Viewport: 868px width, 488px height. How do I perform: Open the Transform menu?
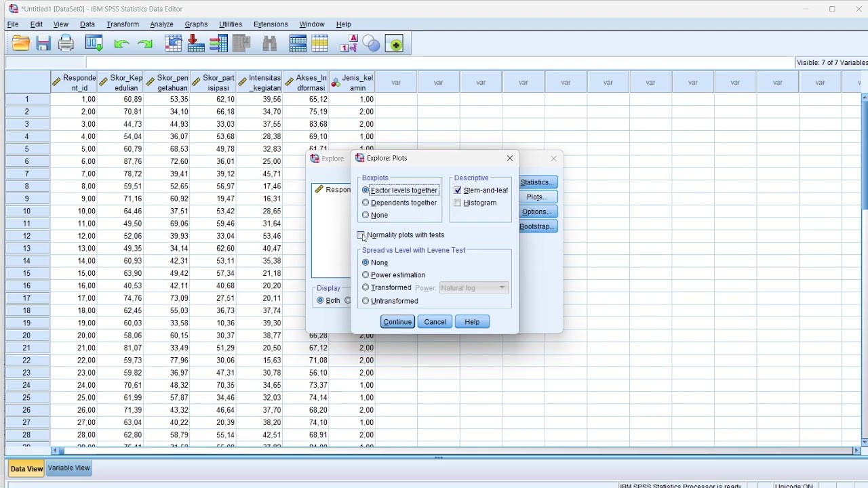point(123,24)
